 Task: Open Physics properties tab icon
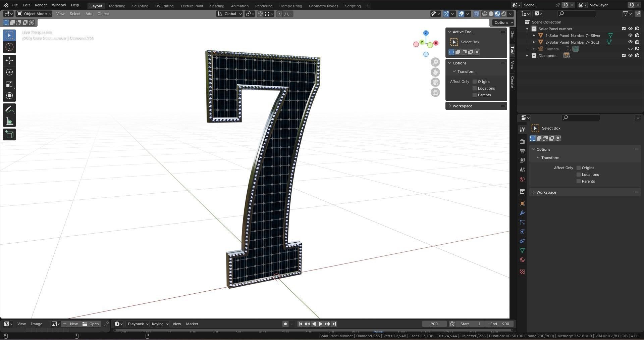coord(522,232)
